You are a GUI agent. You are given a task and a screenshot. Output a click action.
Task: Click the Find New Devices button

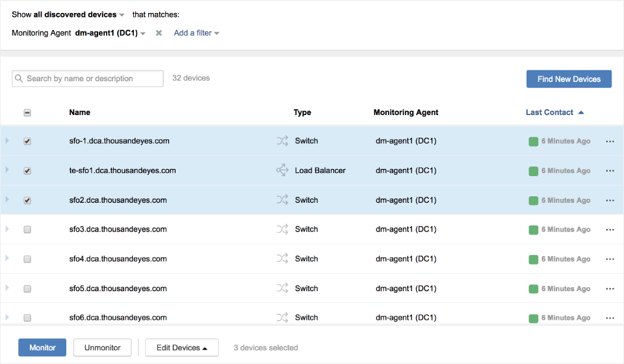[x=569, y=79]
